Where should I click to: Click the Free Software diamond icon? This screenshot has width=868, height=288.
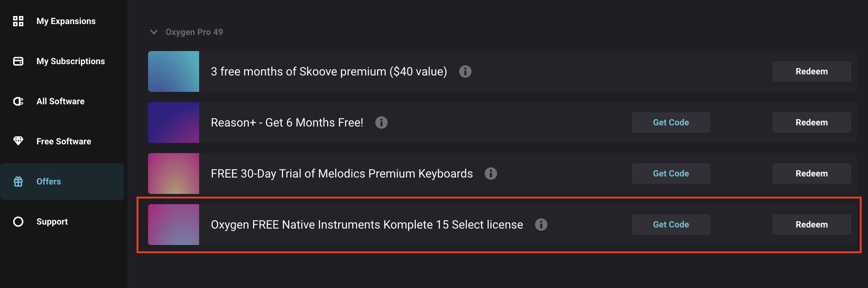(18, 141)
